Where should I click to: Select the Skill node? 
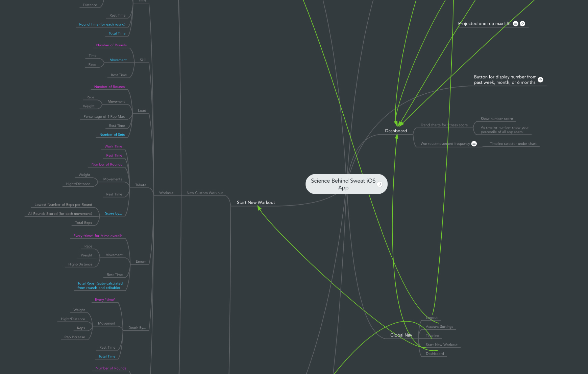[143, 60]
